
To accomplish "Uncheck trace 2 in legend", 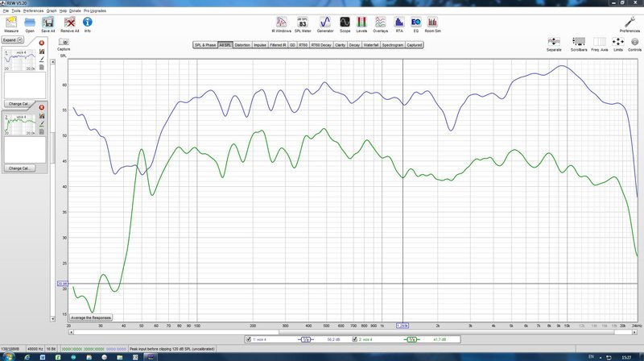I will click(354, 339).
